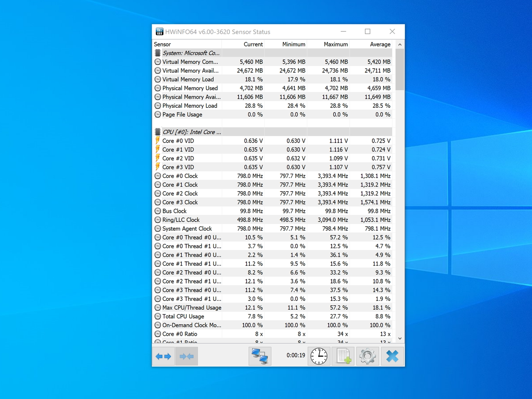Click the 27.7 % Total CPU Usage maximum
The image size is (532, 399).
tap(339, 316)
